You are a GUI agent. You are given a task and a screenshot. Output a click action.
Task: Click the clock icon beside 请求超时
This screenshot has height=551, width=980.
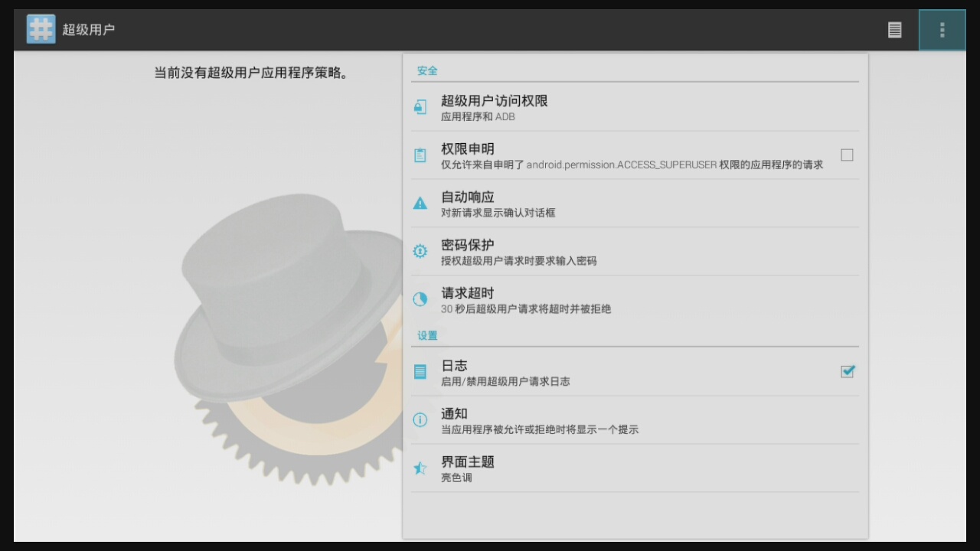point(420,300)
